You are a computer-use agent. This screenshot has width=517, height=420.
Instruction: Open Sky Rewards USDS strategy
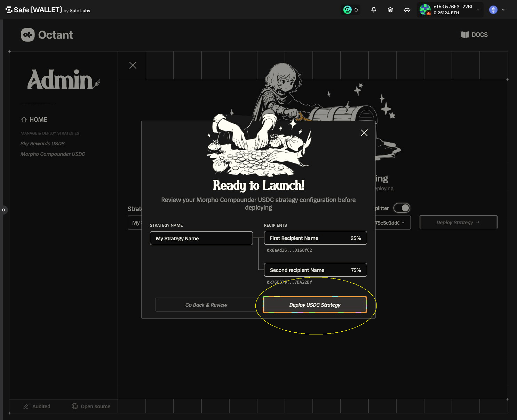tap(42, 144)
